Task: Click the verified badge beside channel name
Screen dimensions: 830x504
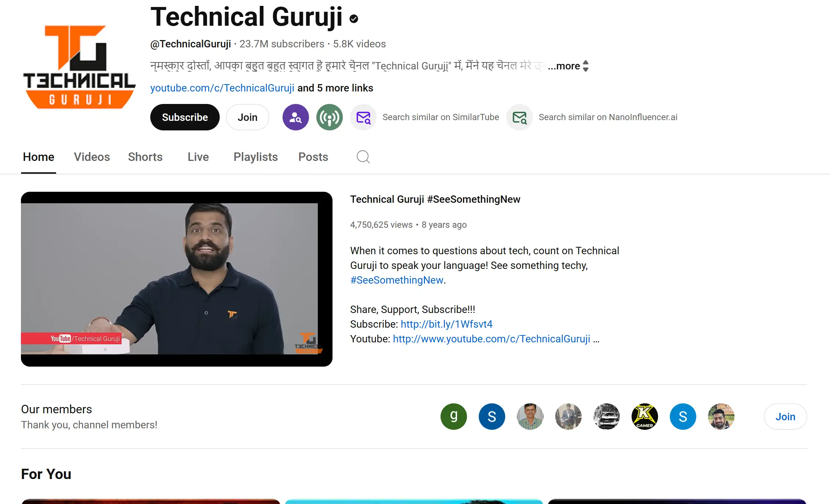Action: tap(354, 19)
